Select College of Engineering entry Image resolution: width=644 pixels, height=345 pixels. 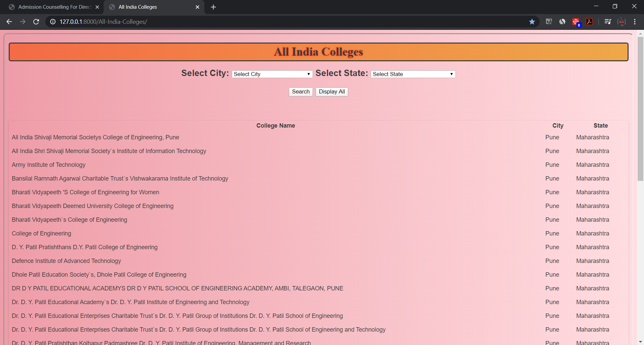click(x=41, y=233)
